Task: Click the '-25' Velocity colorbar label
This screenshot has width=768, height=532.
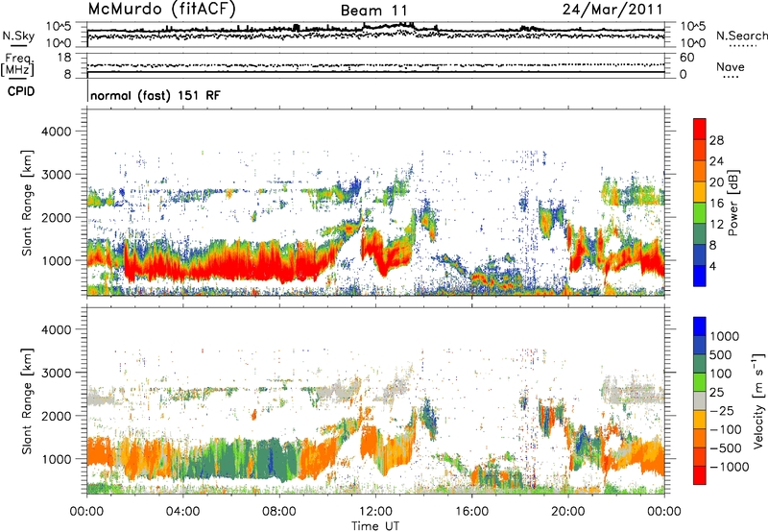Action: pyautogui.click(x=722, y=410)
